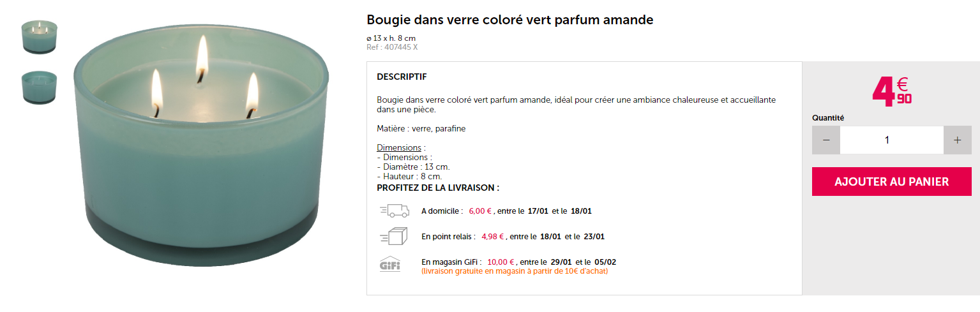This screenshot has width=980, height=312.
Task: Click the 10,00 € in-store delivery price
Action: (x=501, y=262)
